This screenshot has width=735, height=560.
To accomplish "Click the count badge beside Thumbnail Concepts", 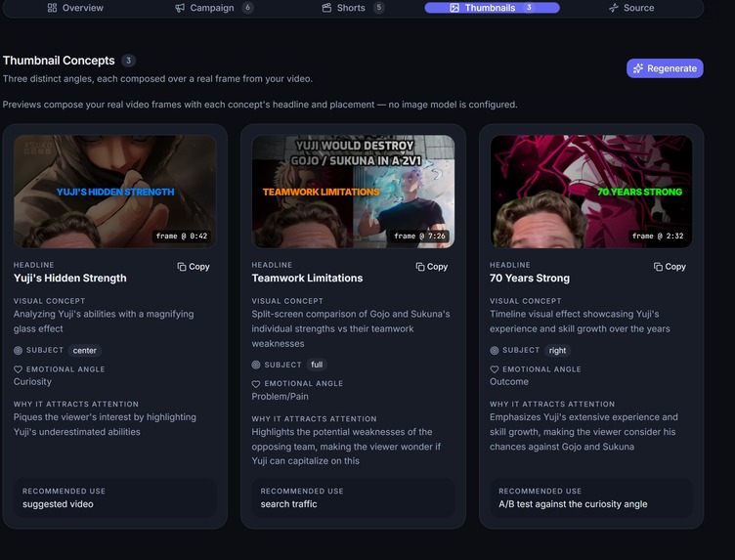I will [x=128, y=61].
